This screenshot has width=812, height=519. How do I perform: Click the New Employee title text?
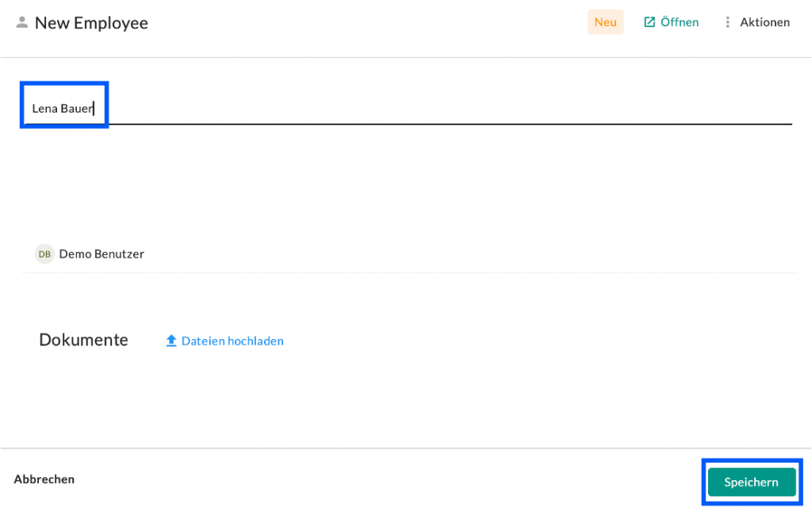click(x=91, y=23)
